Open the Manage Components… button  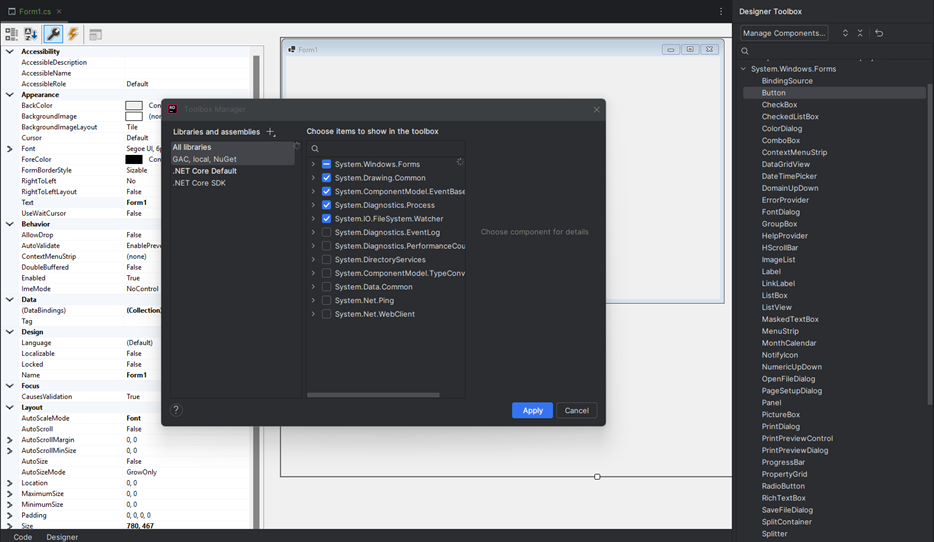(784, 33)
